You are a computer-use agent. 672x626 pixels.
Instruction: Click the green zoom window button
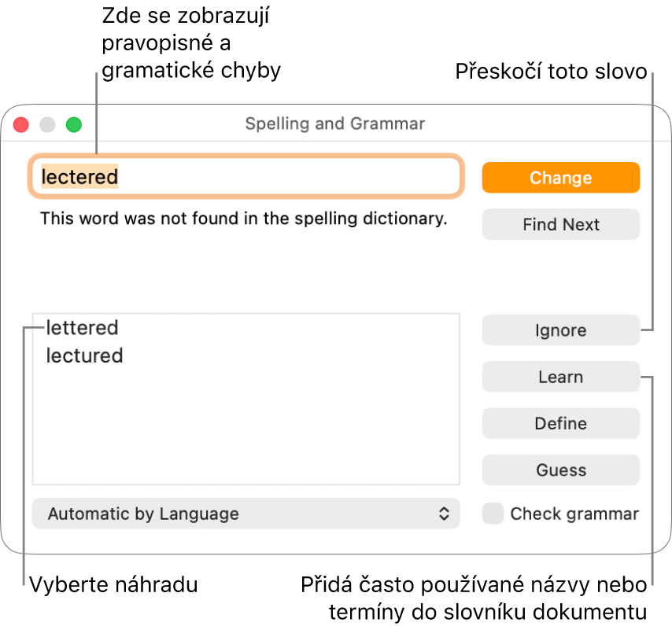[x=74, y=124]
